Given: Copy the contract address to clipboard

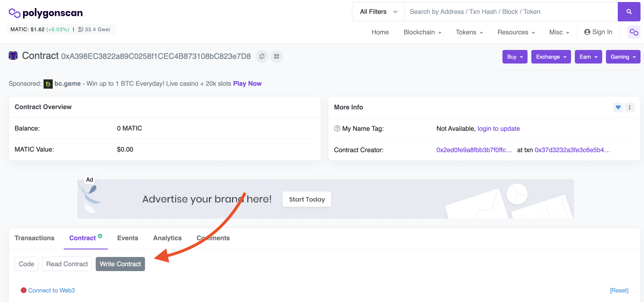Looking at the screenshot, I should [x=262, y=56].
